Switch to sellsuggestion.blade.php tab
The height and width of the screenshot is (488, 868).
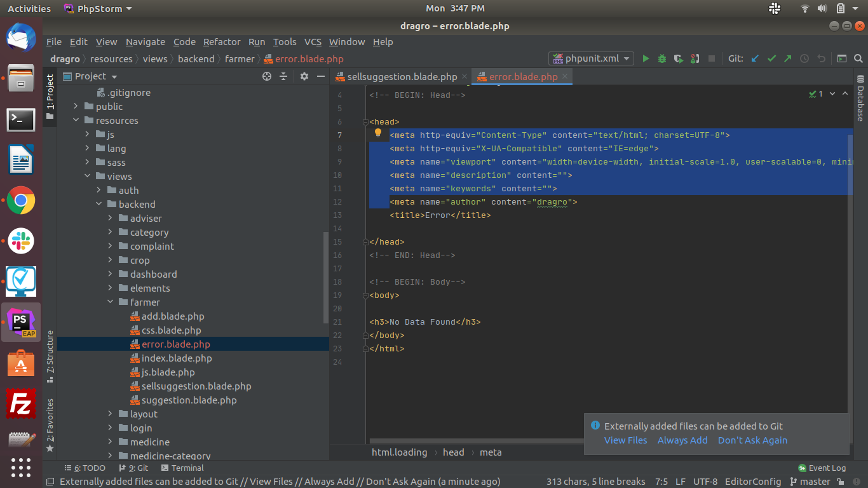click(x=402, y=76)
